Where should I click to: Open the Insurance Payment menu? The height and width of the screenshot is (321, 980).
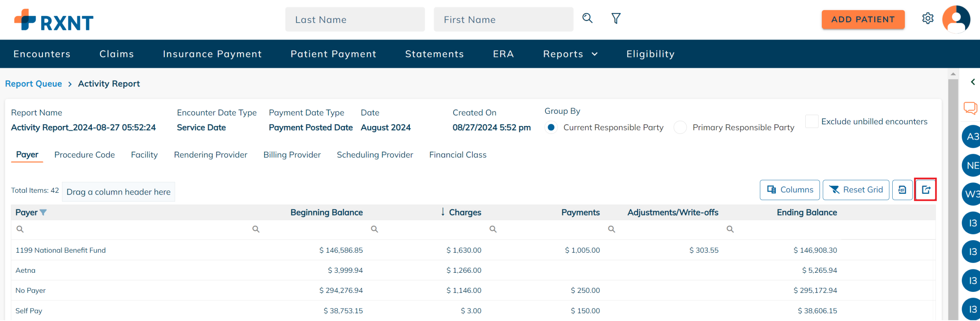point(212,54)
